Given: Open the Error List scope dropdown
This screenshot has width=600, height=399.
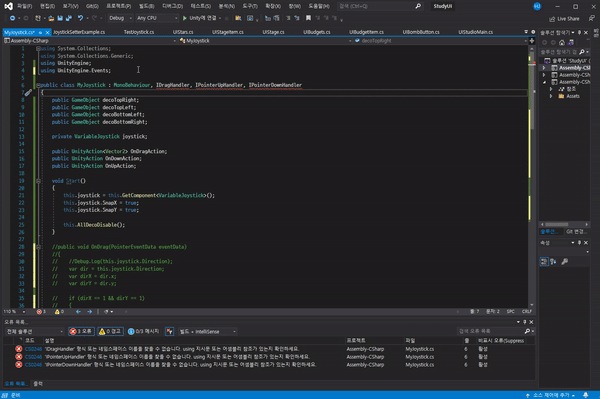Looking at the screenshot, I should point(34,331).
